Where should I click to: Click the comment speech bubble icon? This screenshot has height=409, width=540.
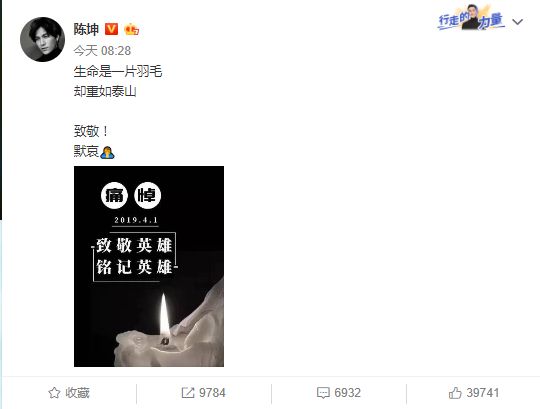pos(323,393)
